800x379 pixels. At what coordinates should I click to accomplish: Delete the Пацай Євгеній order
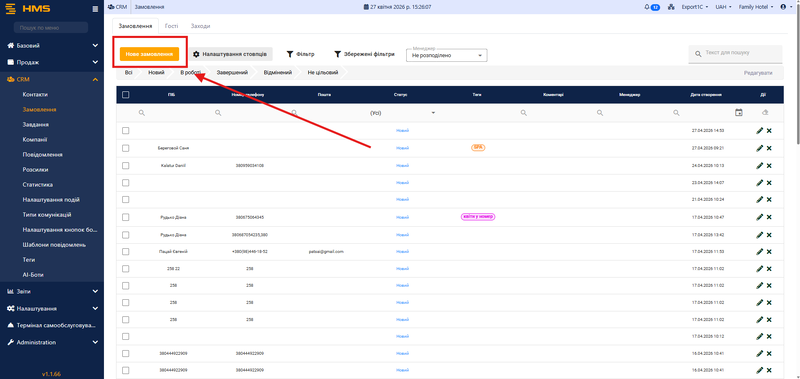tap(769, 251)
